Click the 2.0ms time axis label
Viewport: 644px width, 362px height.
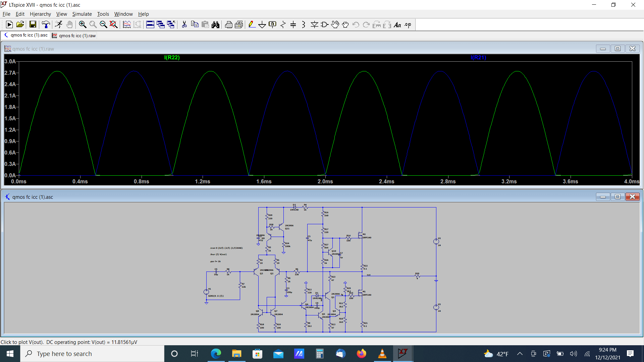click(x=325, y=181)
